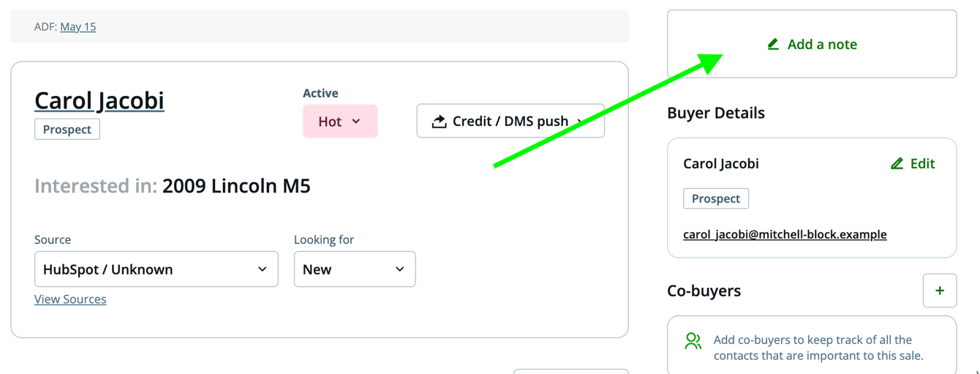
Task: Click the pencil icon beside Add a note
Action: [x=773, y=45]
